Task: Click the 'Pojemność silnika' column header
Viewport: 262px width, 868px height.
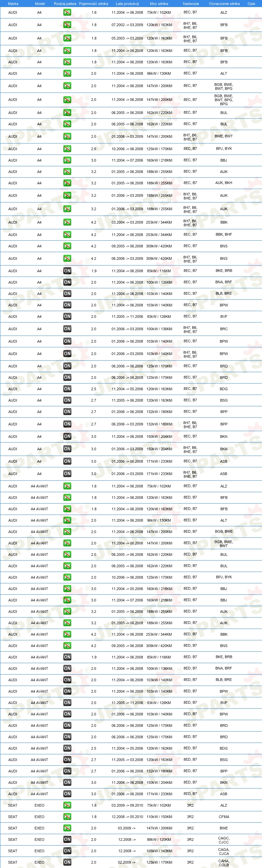Action: click(x=93, y=4)
